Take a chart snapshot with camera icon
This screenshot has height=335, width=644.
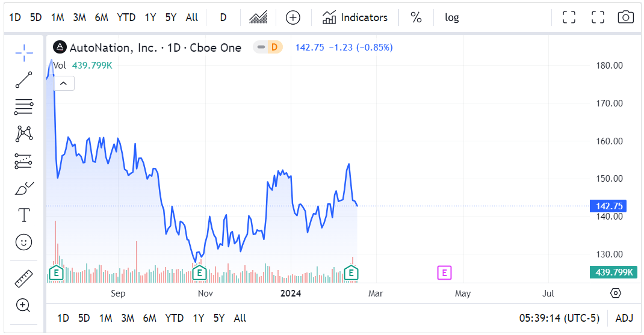pos(625,17)
